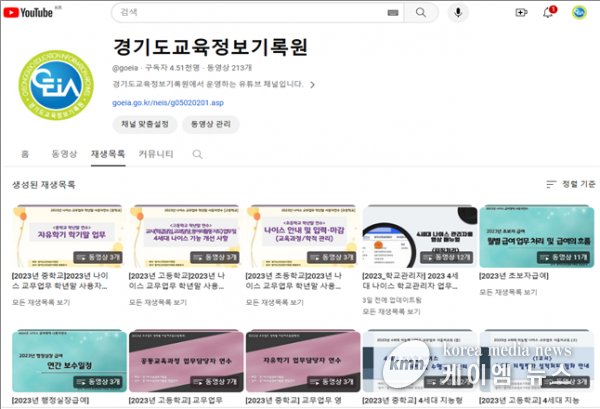Click title [2023년 초등학교]2023년 나이스 교무업무
600x409 pixels.
[x=294, y=281]
